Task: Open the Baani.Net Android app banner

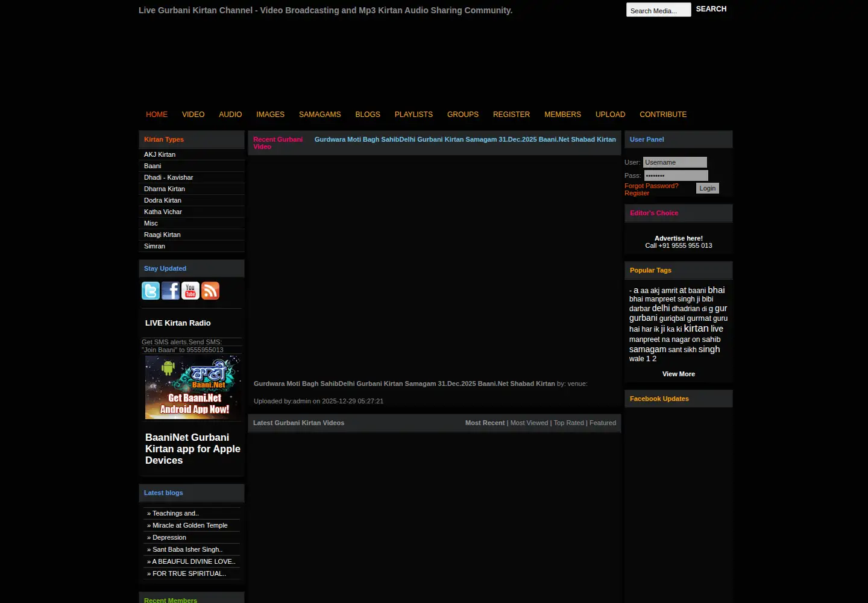Action: 193,387
